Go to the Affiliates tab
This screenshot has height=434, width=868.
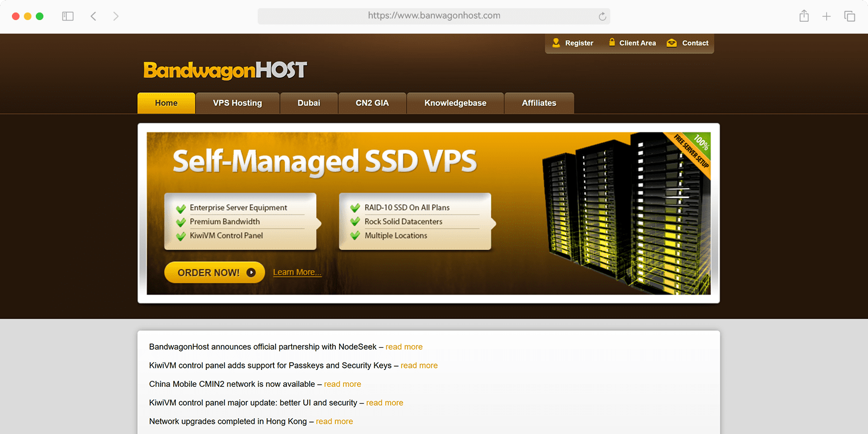(539, 103)
